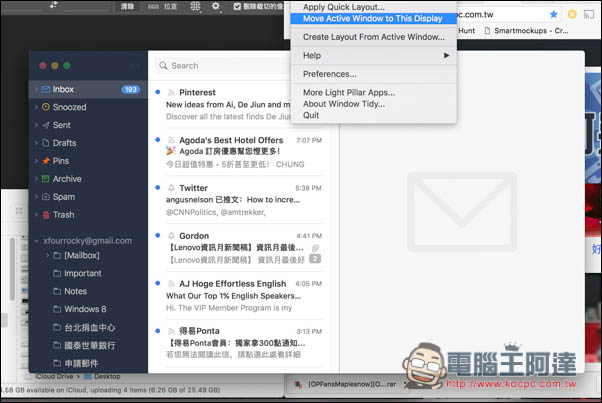Click the gear settings icon in top toolbar
This screenshot has width=602, height=403.
click(x=216, y=6)
